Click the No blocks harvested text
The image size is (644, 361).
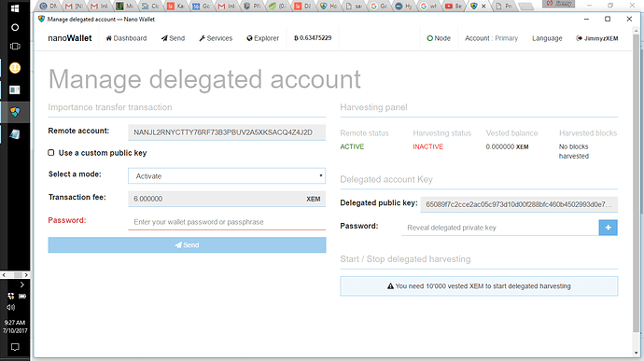(574, 151)
